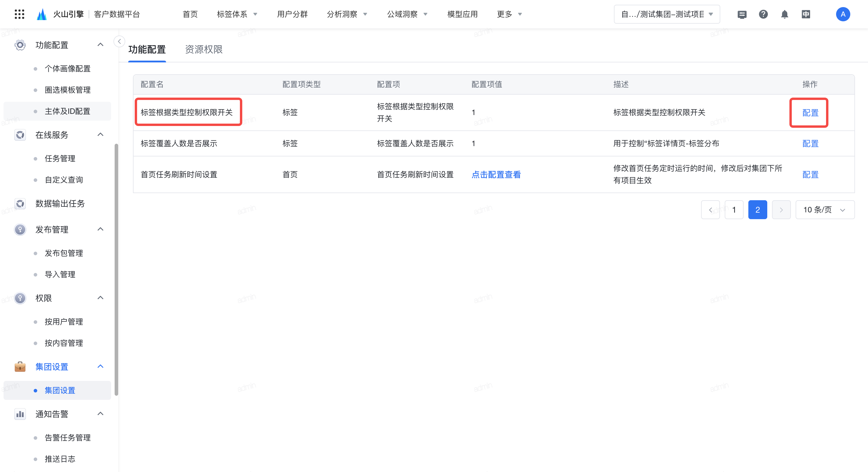Go to next page arrow in pagination
Screen dimensions: 868x472
pyautogui.click(x=781, y=209)
